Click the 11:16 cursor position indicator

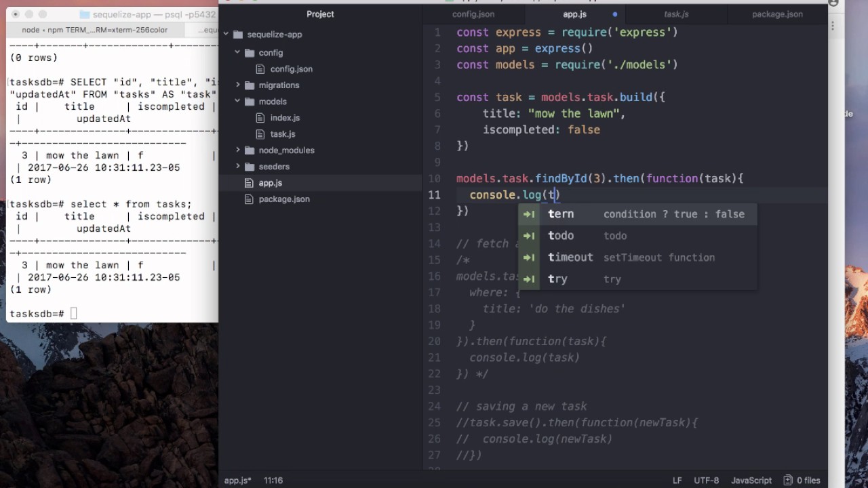click(x=273, y=481)
